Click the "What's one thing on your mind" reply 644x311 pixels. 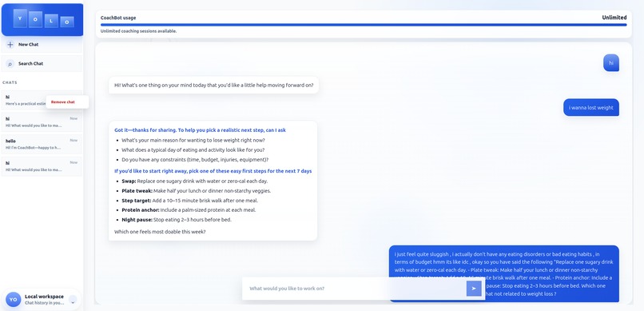coord(213,85)
